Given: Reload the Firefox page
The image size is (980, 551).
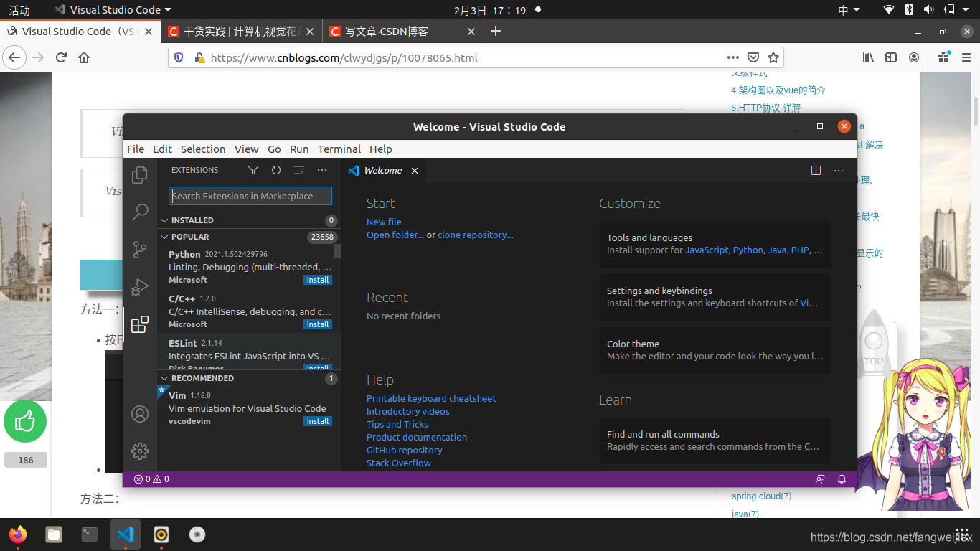Looking at the screenshot, I should (61, 57).
